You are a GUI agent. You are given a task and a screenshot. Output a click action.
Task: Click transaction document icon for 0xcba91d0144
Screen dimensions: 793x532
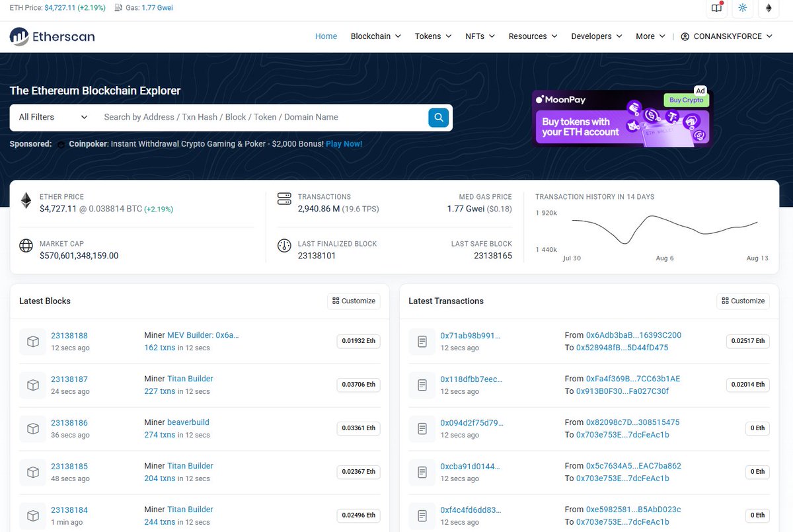(x=422, y=472)
